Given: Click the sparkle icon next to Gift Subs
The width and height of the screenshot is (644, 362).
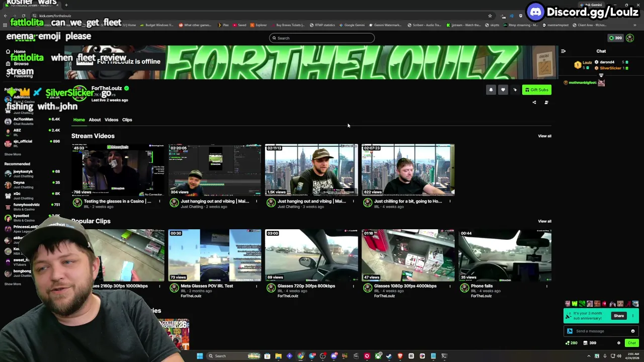Looking at the screenshot, I should pyautogui.click(x=515, y=90).
